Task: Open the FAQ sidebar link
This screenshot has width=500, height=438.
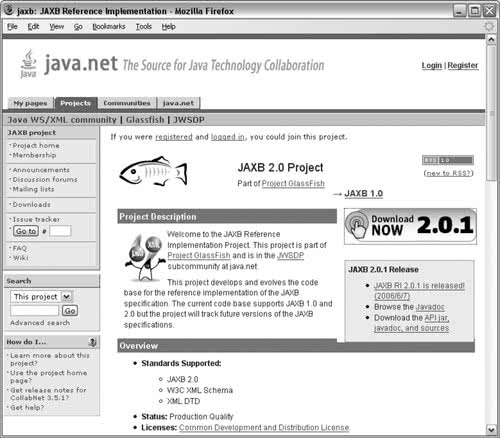Action: point(19,248)
